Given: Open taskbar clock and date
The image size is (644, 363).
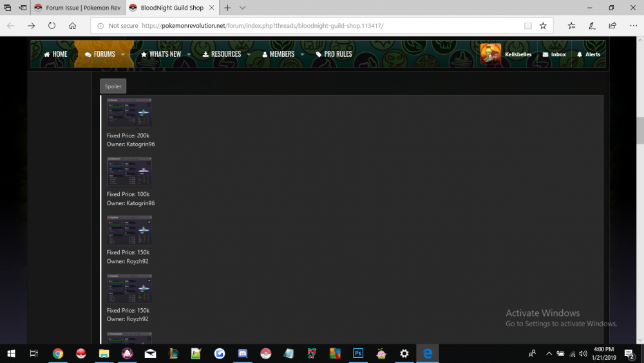Looking at the screenshot, I should click(604, 353).
